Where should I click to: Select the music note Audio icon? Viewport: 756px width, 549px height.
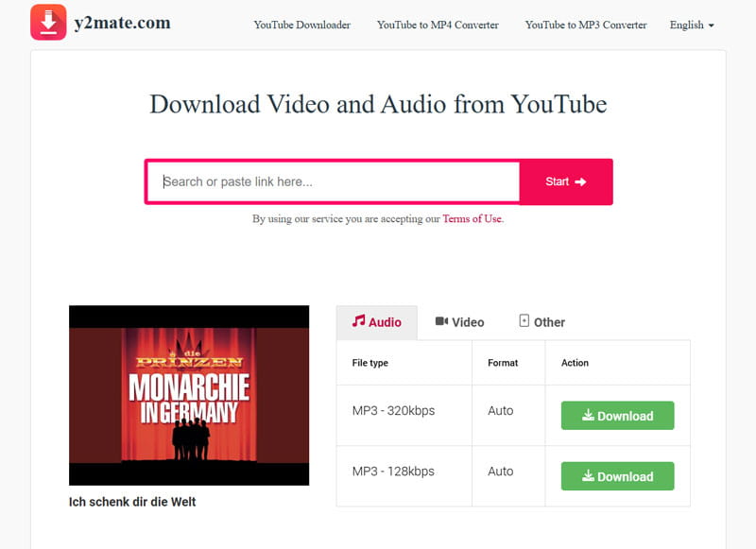359,321
